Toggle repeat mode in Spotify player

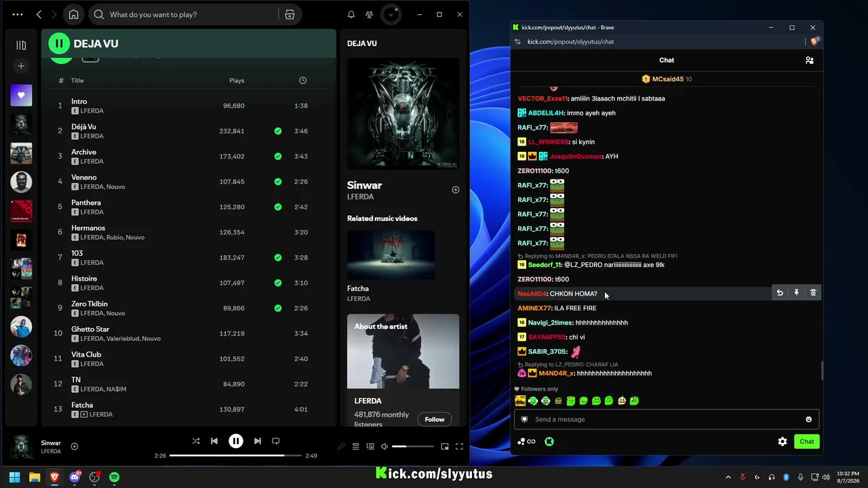[276, 441]
